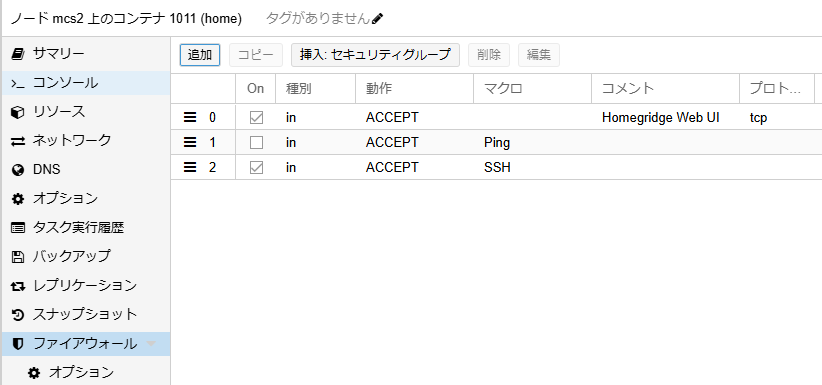Open the DNS globe icon

coord(18,170)
